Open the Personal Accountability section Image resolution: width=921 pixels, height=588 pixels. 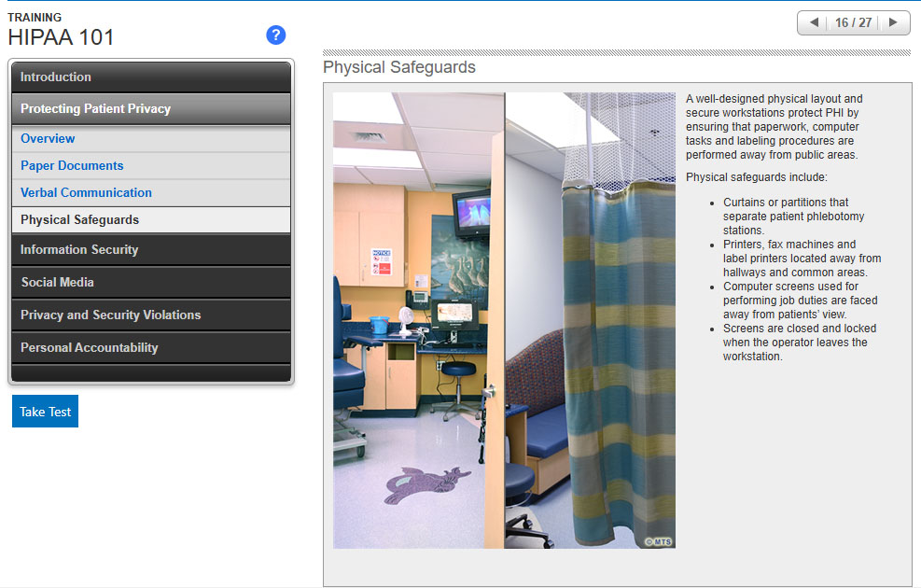pos(151,348)
